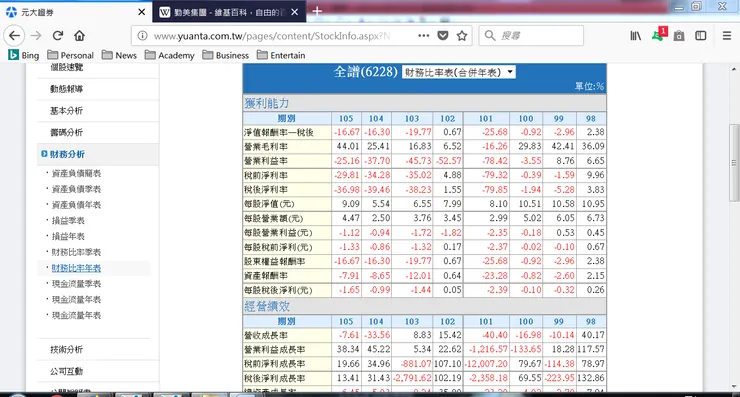
Task: Click the 經營績效 section heading
Action: point(267,306)
